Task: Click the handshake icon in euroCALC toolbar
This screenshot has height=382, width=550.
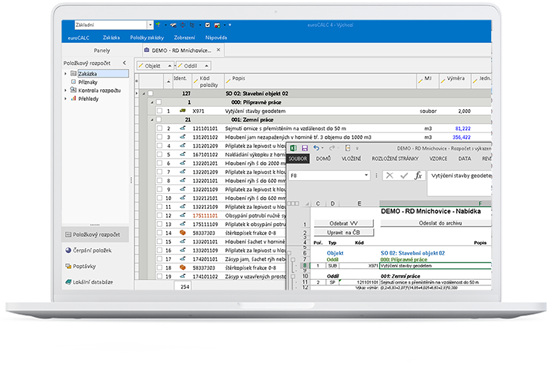Action: [x=173, y=25]
